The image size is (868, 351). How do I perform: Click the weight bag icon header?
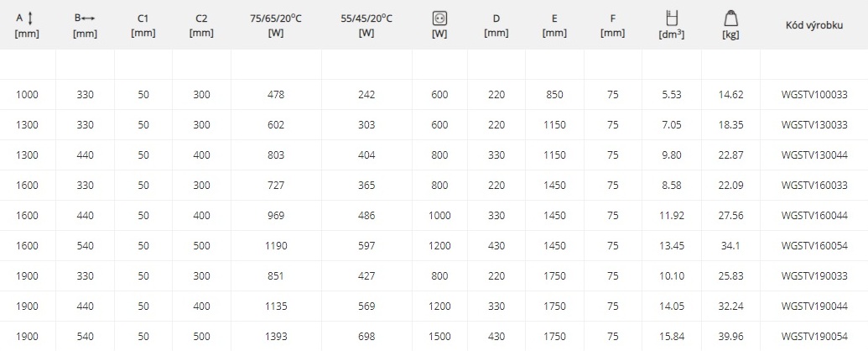point(730,18)
